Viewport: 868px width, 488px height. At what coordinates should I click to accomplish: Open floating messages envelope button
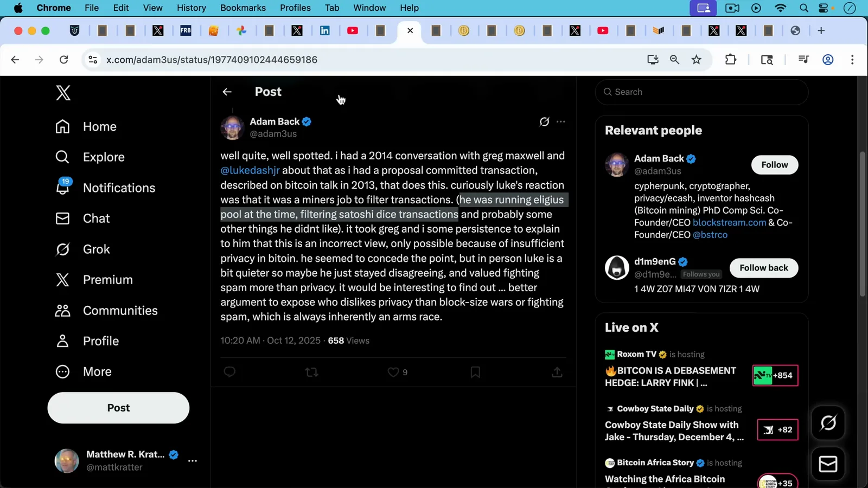point(828,464)
